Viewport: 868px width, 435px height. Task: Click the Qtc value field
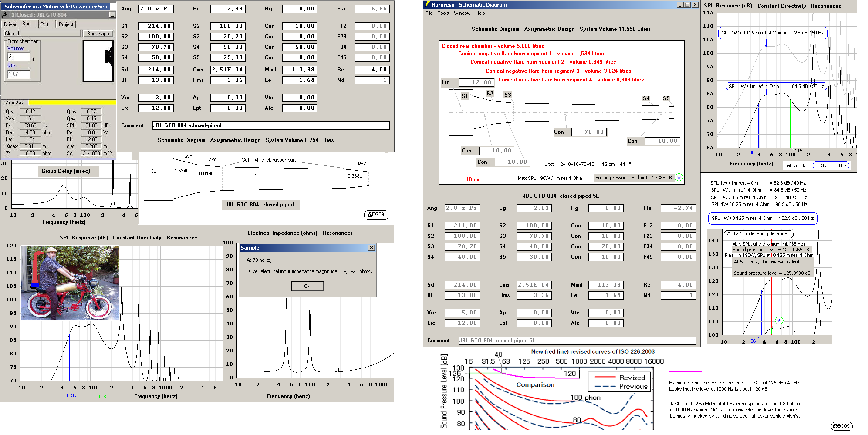pos(19,74)
